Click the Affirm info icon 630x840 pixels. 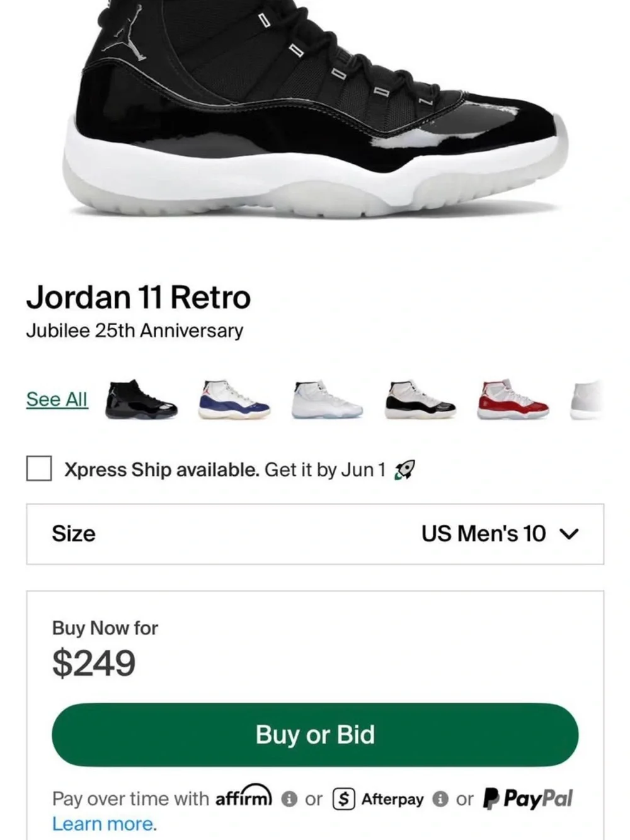pyautogui.click(x=289, y=799)
